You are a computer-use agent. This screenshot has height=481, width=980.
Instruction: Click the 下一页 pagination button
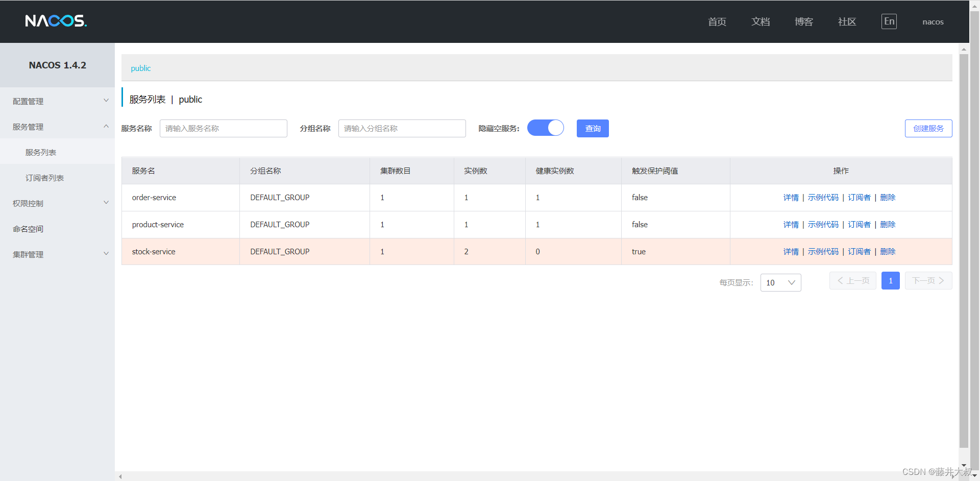928,281
